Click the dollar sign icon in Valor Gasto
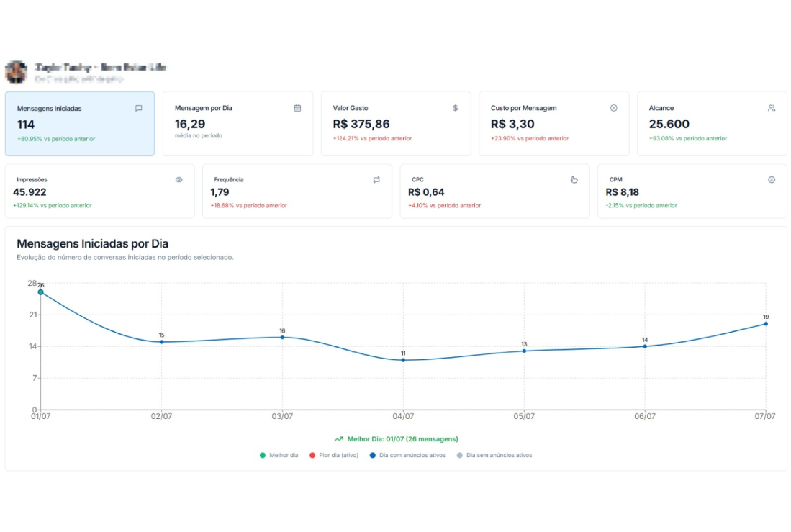 455,108
